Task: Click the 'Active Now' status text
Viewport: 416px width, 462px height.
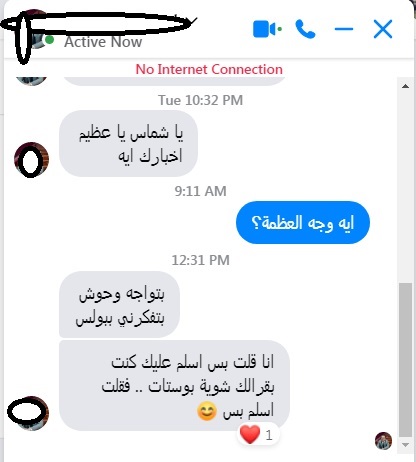Action: coord(103,42)
